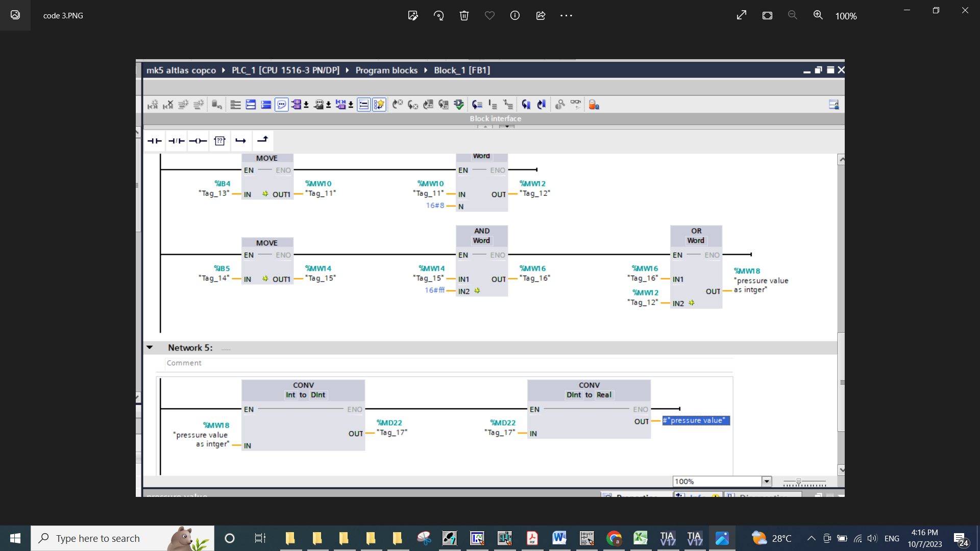Open the Edit image tool

[x=413, y=15]
